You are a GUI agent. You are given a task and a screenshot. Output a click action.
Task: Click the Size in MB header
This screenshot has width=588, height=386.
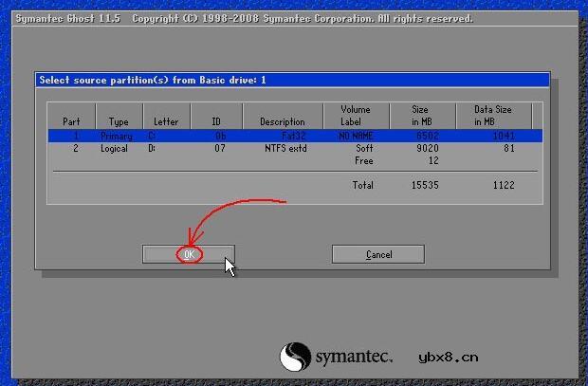[419, 116]
